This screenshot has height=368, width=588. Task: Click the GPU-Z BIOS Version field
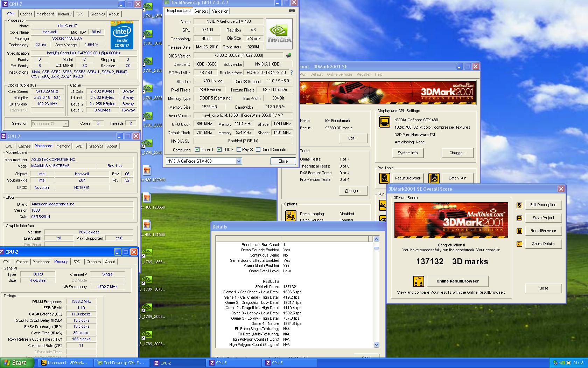(238, 55)
